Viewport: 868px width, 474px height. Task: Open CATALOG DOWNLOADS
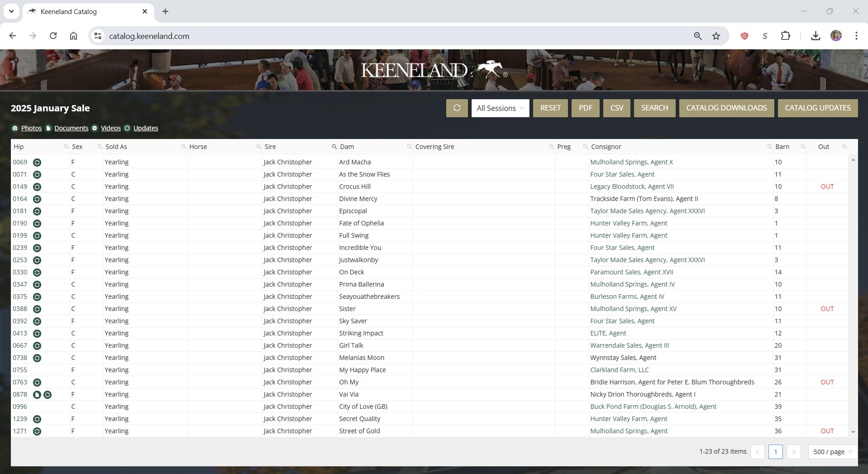[x=726, y=108]
